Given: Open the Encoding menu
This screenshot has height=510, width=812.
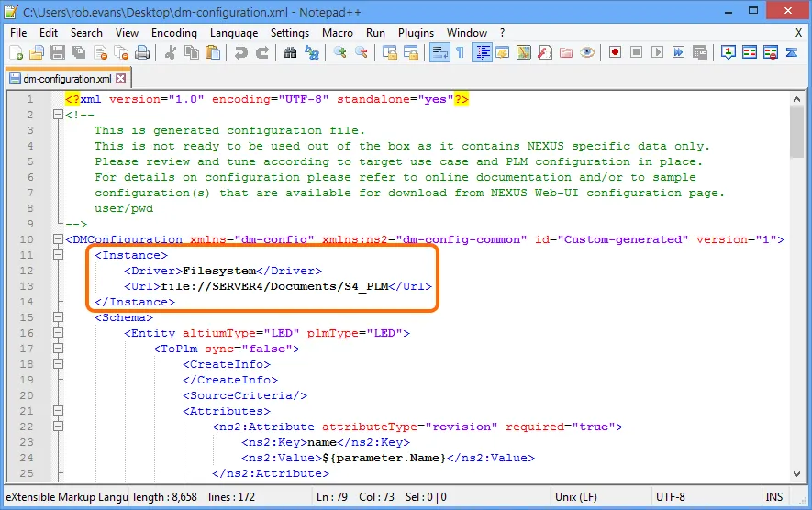Looking at the screenshot, I should pos(174,33).
